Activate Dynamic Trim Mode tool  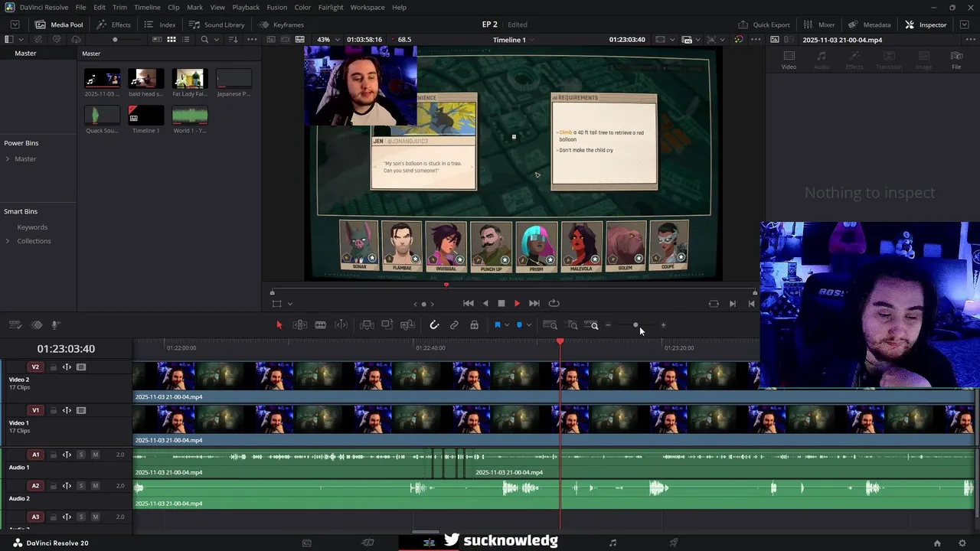coord(321,325)
